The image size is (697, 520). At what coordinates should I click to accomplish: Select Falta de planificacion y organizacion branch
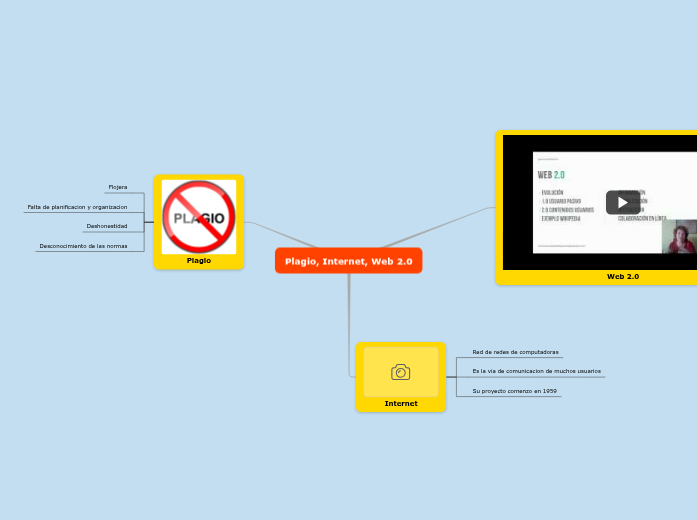click(77, 207)
